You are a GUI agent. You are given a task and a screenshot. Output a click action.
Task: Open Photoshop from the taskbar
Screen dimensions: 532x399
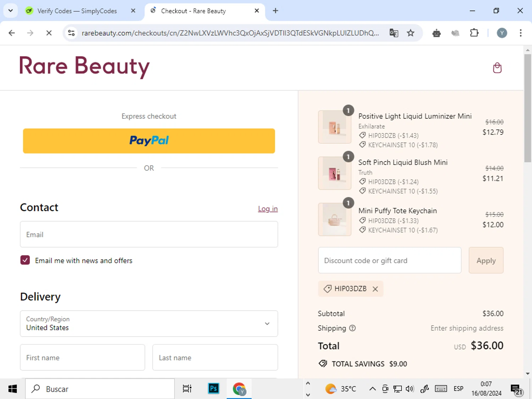tap(214, 389)
